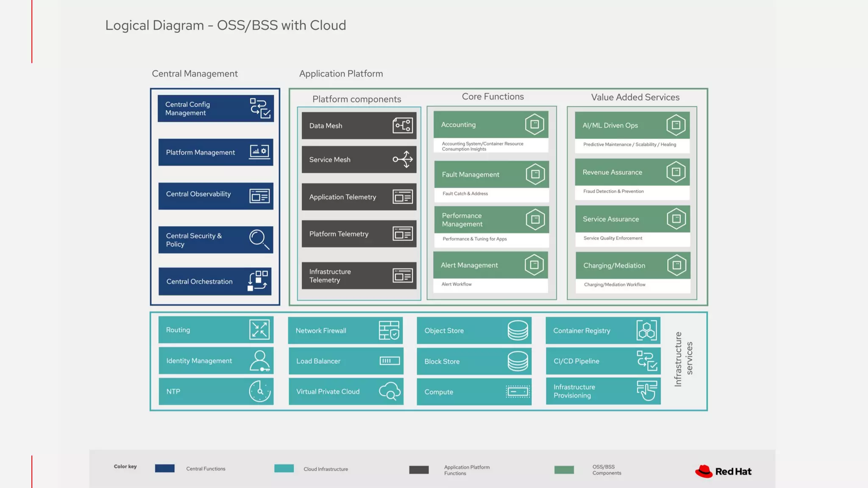
Task: Click the Routing arrows icon
Action: pos(259,330)
